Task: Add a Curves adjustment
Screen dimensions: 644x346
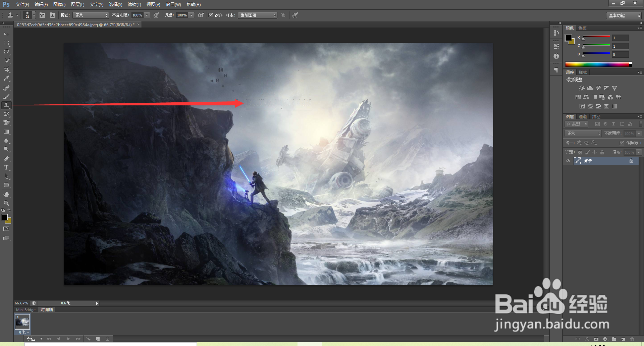Action: tap(598, 88)
